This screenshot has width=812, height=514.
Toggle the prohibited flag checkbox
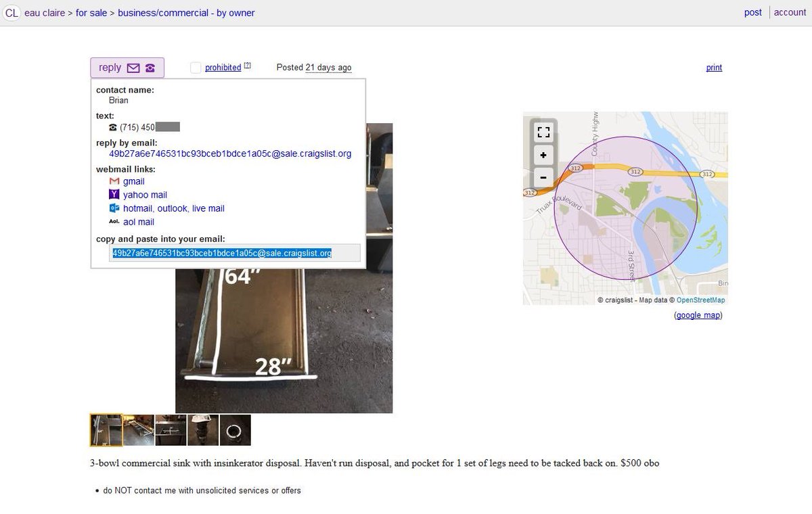(196, 68)
